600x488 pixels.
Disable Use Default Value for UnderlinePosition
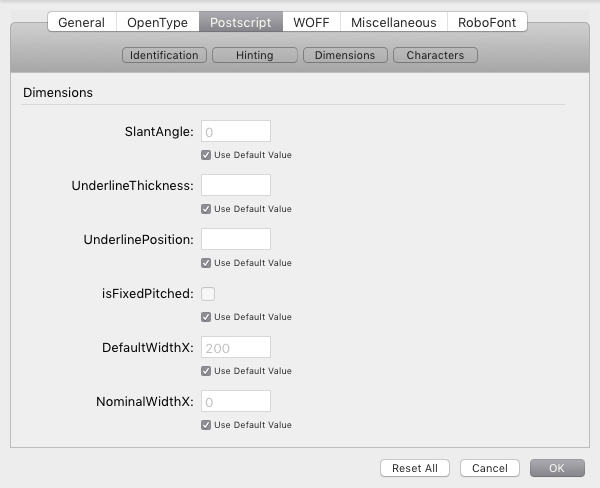click(x=206, y=263)
